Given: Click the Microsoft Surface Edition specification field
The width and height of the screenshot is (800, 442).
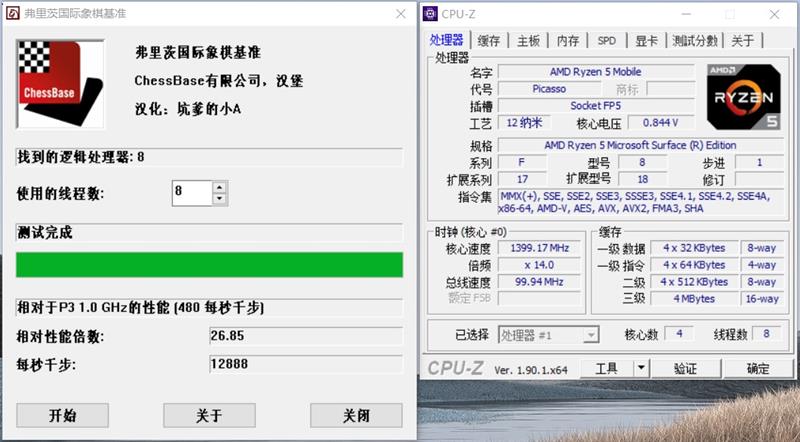Looking at the screenshot, I should pyautogui.click(x=640, y=145).
